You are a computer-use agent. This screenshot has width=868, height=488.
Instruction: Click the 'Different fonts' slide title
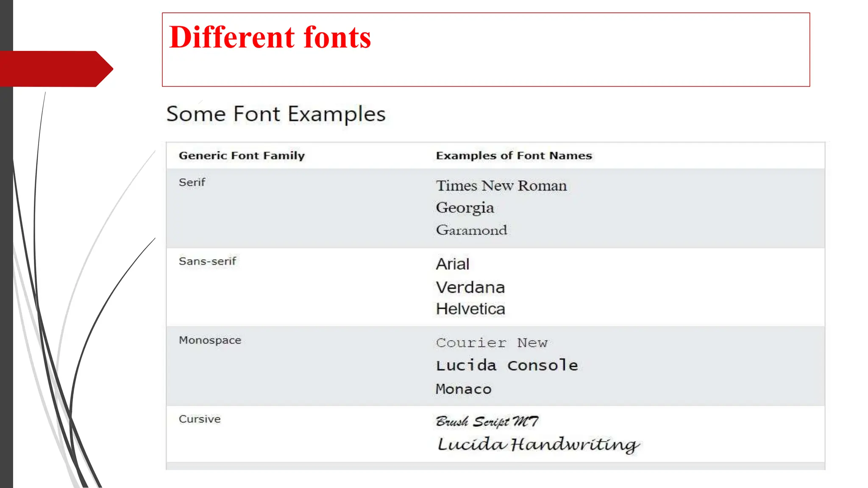pyautogui.click(x=270, y=37)
